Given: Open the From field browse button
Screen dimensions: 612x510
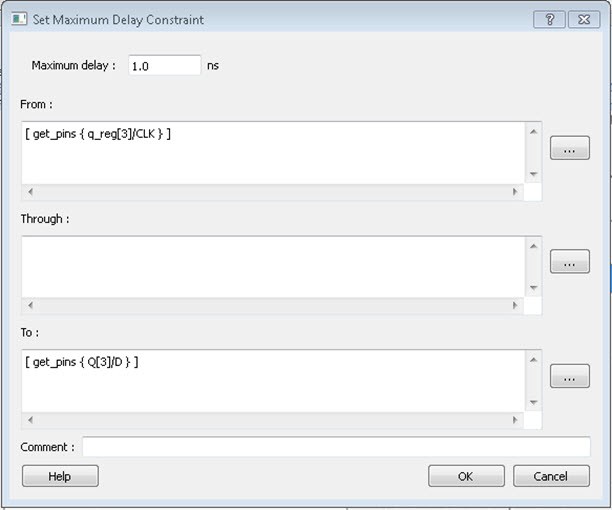Looking at the screenshot, I should coord(569,148).
